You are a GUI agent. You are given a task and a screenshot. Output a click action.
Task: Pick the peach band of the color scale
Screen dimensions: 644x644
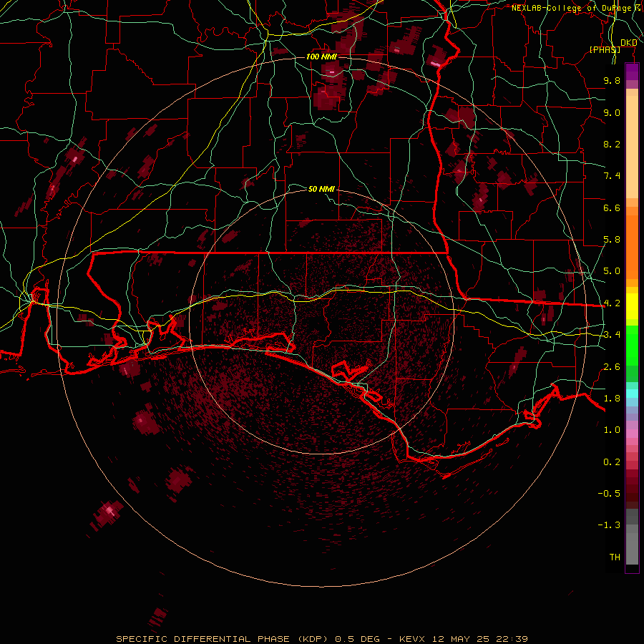[632, 148]
